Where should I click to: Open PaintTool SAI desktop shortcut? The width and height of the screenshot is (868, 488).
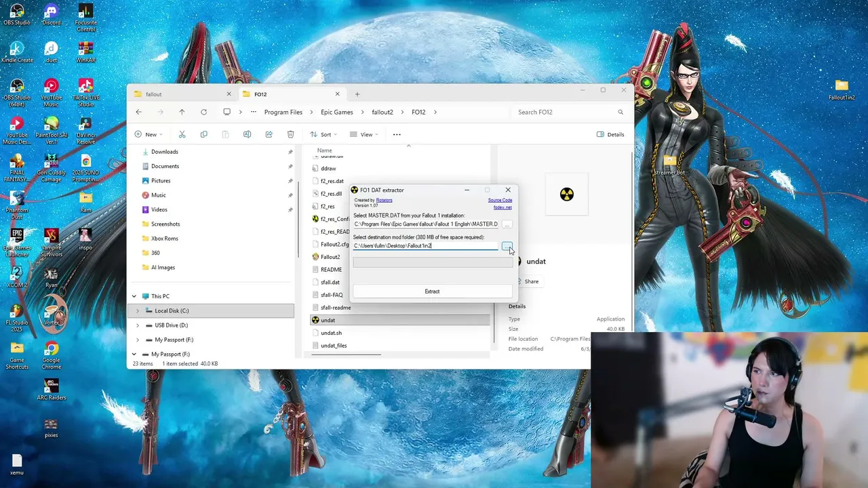tap(51, 131)
